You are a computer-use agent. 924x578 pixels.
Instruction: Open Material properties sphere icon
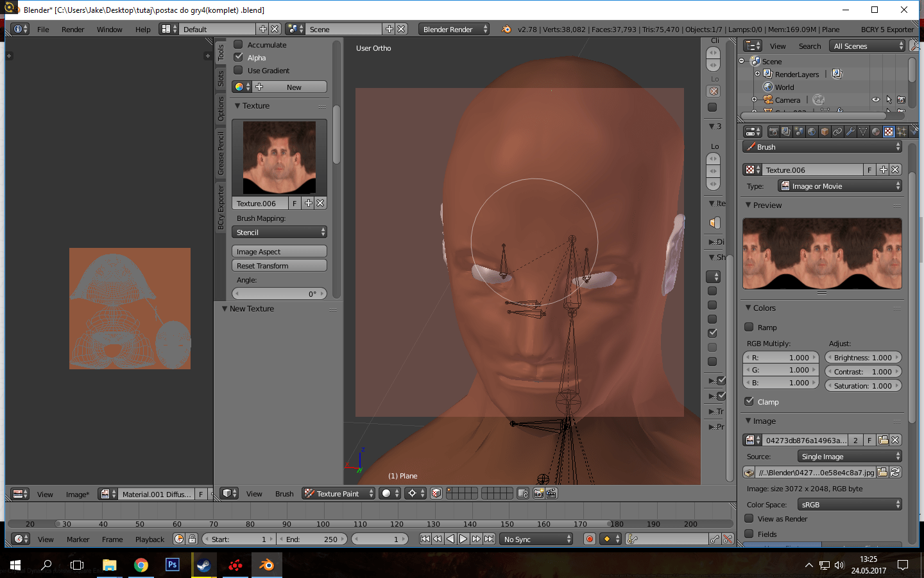coord(876,131)
